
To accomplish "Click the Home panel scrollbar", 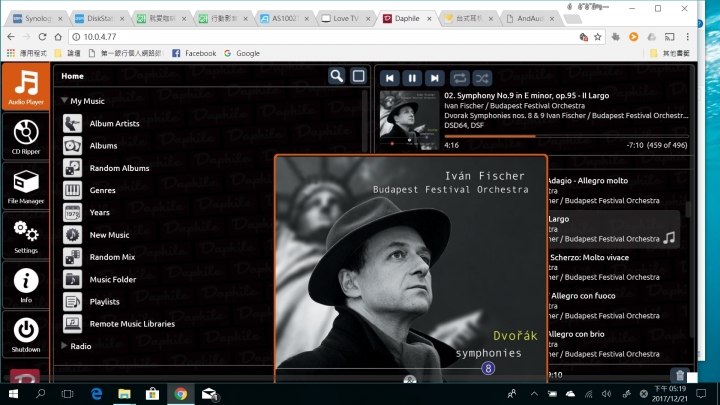I will point(365,121).
